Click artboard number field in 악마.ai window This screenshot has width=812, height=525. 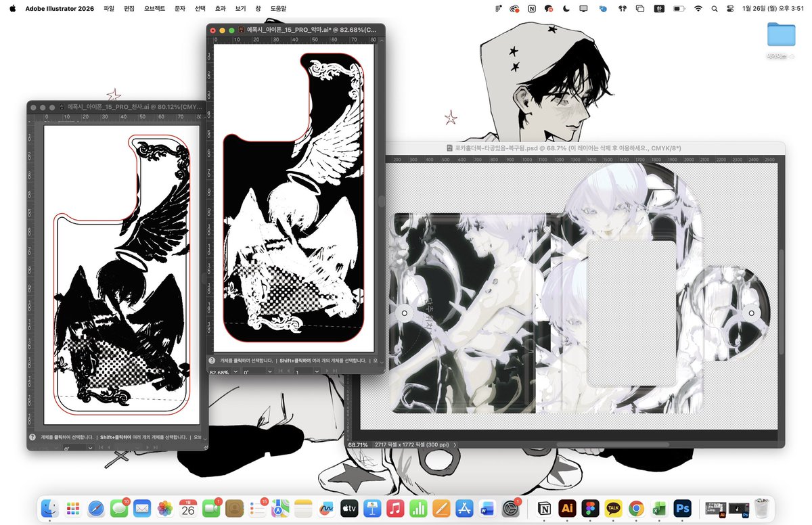point(303,371)
